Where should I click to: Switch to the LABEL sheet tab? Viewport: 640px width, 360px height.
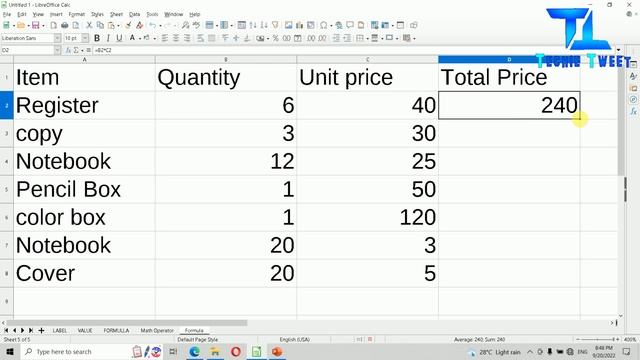tap(60, 330)
